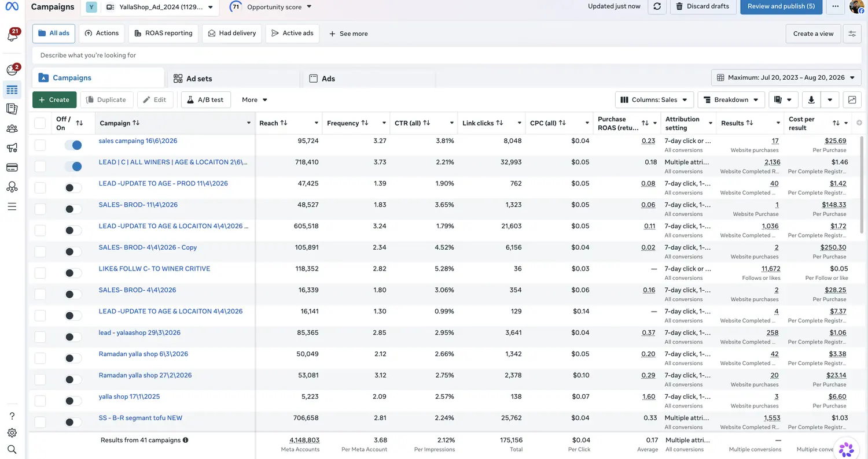Open the charts view icon at toolbar right
This screenshot has width=868, height=459.
click(x=852, y=99)
